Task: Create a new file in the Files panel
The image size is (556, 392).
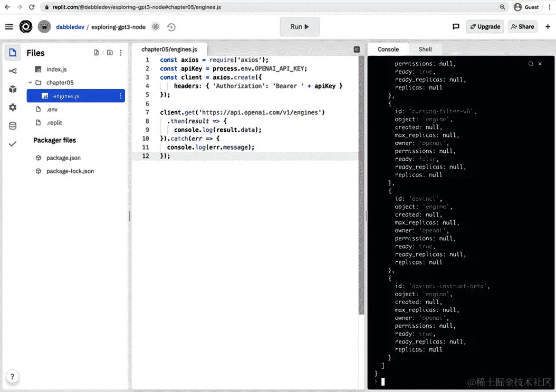Action: click(x=96, y=53)
